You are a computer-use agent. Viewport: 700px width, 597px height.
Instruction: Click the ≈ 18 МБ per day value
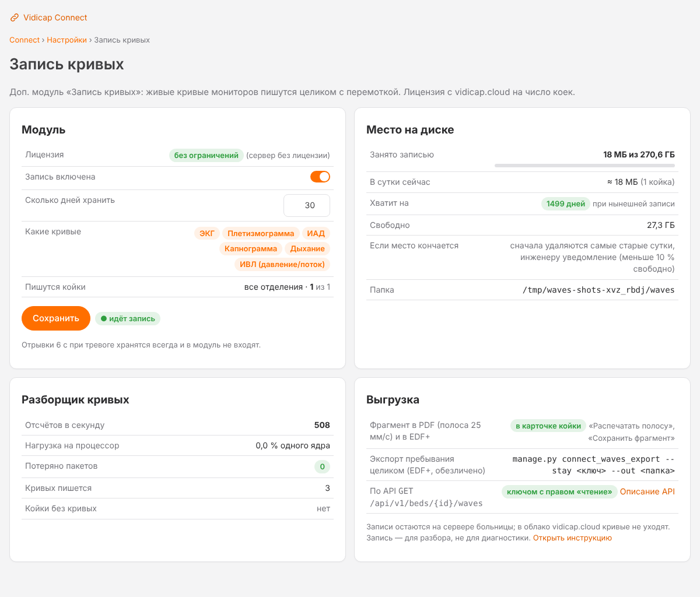tap(622, 182)
